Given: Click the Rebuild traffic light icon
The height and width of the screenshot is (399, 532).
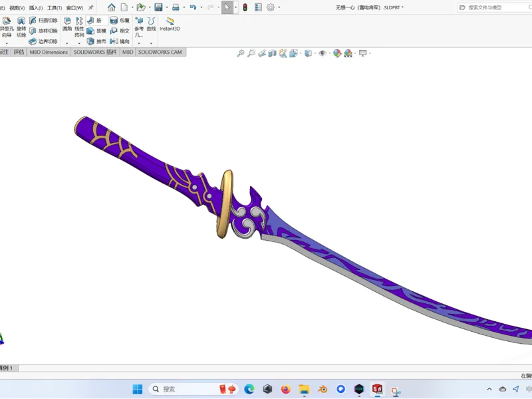Looking at the screenshot, I should [245, 7].
